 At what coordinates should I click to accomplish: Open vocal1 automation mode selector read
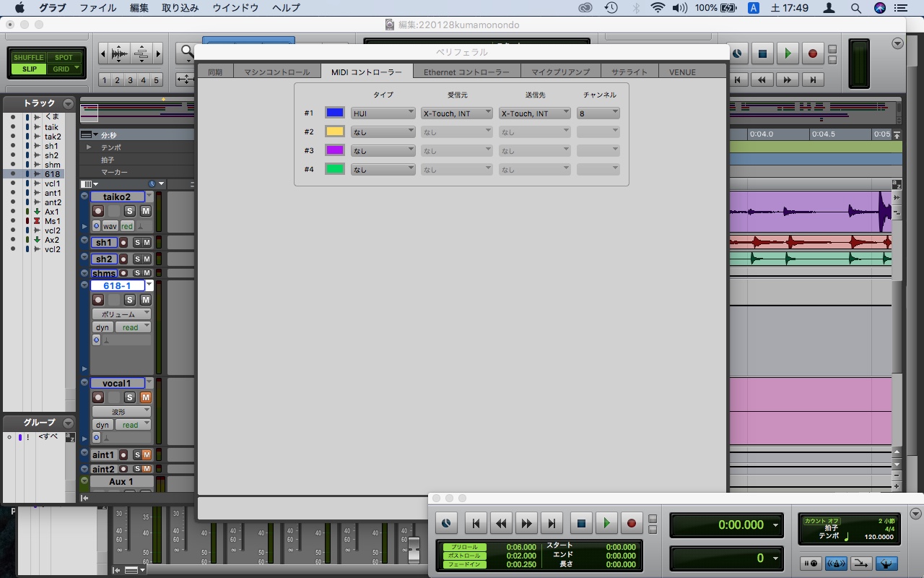[133, 425]
